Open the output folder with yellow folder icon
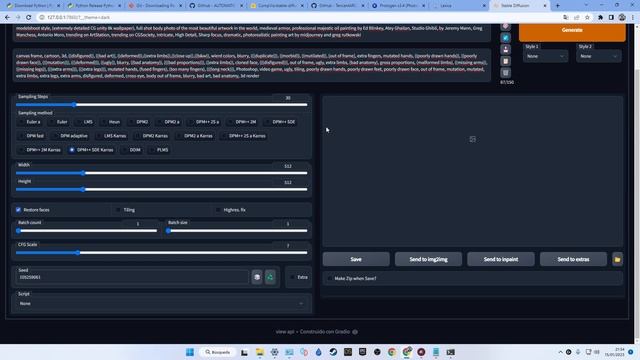This screenshot has height=360, width=640. 618,259
